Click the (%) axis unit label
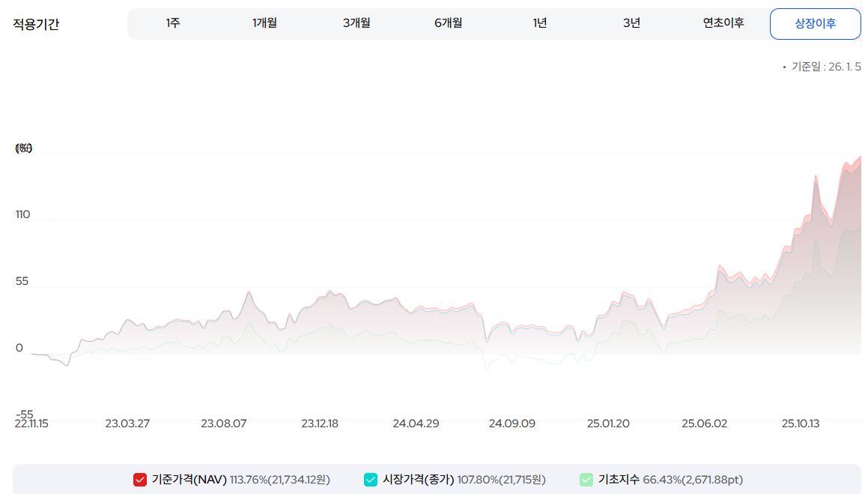The width and height of the screenshot is (868, 494). [22, 148]
